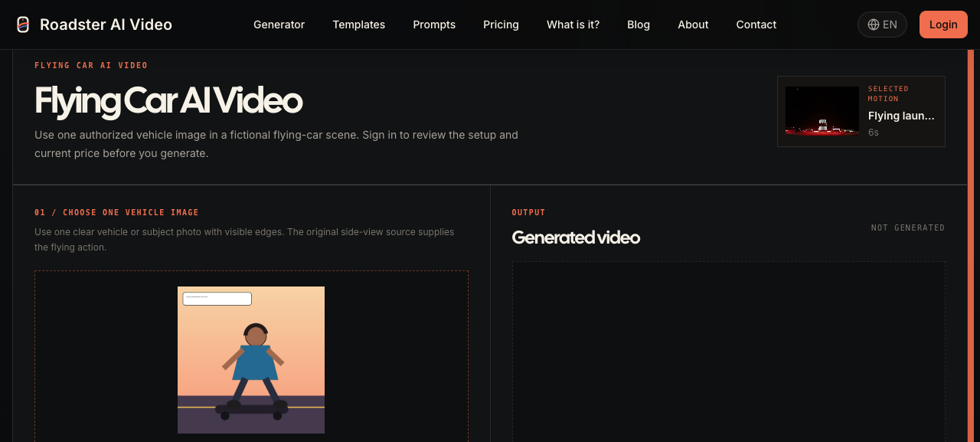Click the Flying Car AI Video headline
The image size is (980, 442).
pyautogui.click(x=168, y=100)
